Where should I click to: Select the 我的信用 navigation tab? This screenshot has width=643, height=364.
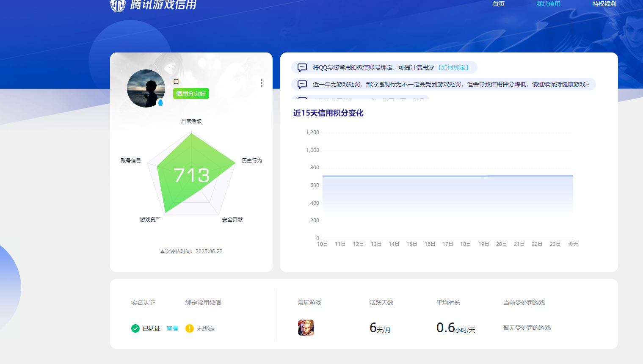point(548,4)
